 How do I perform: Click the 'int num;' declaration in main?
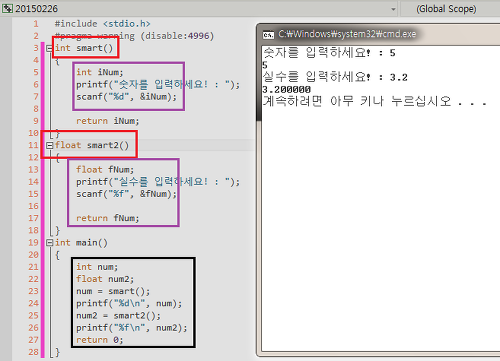(97, 267)
